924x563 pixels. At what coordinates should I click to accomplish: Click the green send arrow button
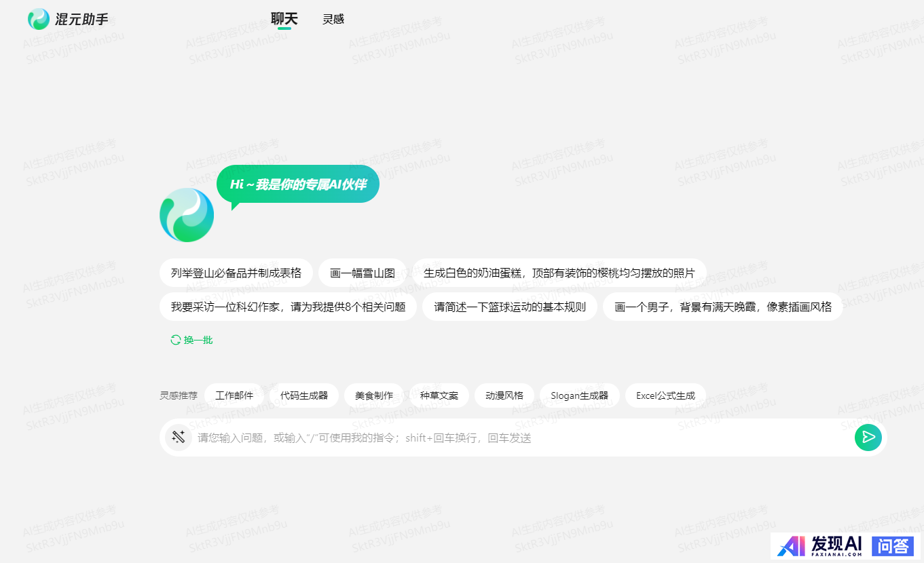pyautogui.click(x=868, y=438)
